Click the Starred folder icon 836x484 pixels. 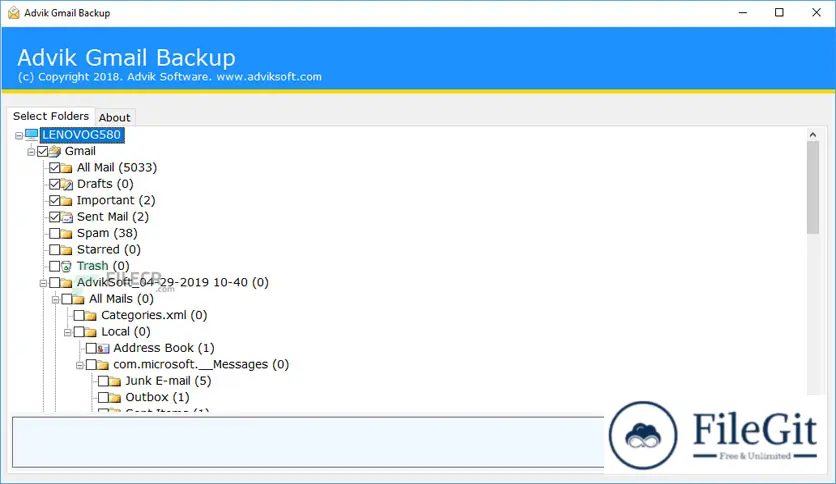coord(67,250)
